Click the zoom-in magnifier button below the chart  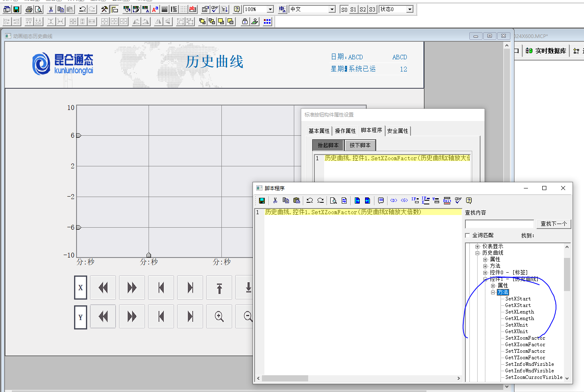pyautogui.click(x=219, y=316)
